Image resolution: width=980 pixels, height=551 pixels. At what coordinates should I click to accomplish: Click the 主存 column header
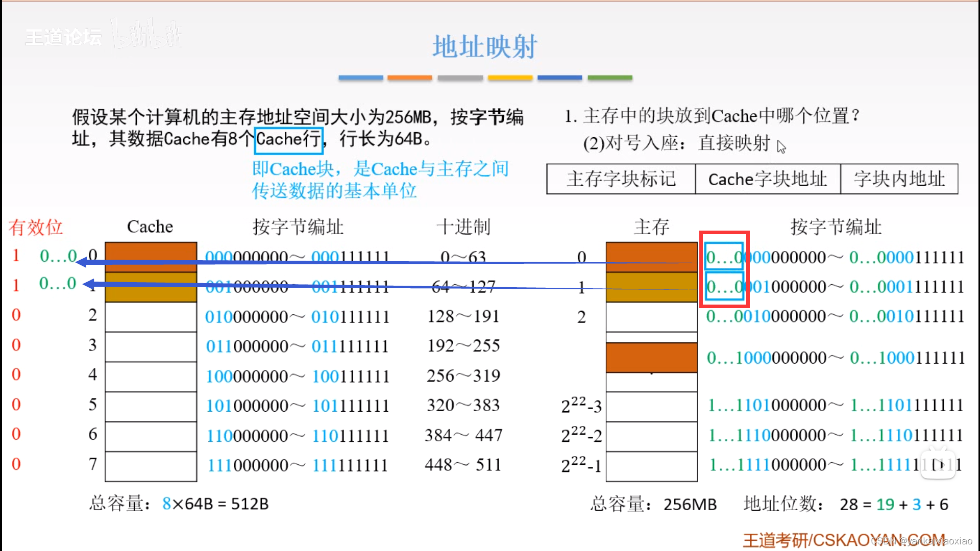click(652, 227)
